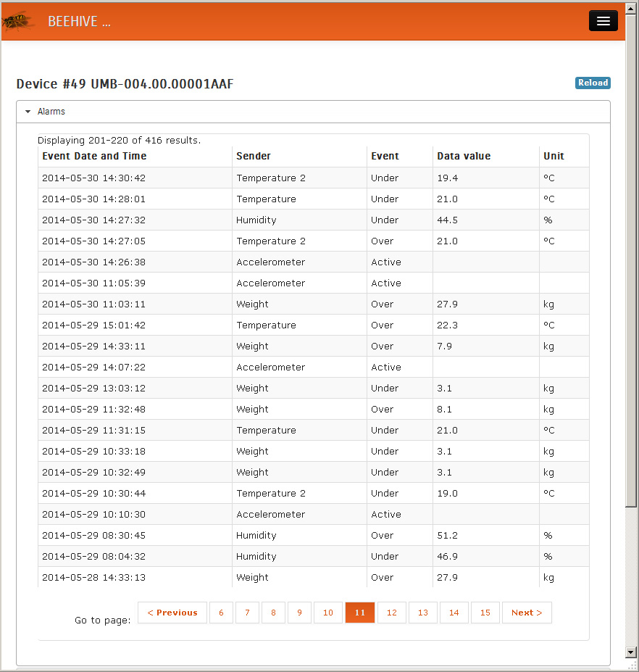Click the scrollbar down arrow
Screen dimensions: 639x672
(x=631, y=652)
